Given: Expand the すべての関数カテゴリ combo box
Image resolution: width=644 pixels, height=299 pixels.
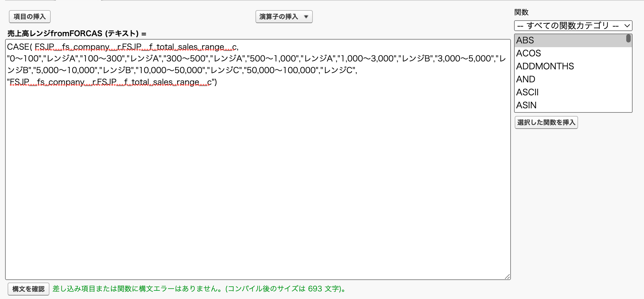Looking at the screenshot, I should [x=573, y=26].
